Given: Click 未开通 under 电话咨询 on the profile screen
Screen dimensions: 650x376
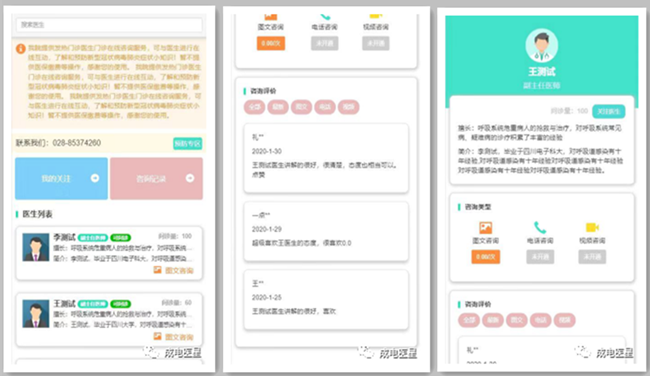Looking at the screenshot, I should click(x=540, y=257).
